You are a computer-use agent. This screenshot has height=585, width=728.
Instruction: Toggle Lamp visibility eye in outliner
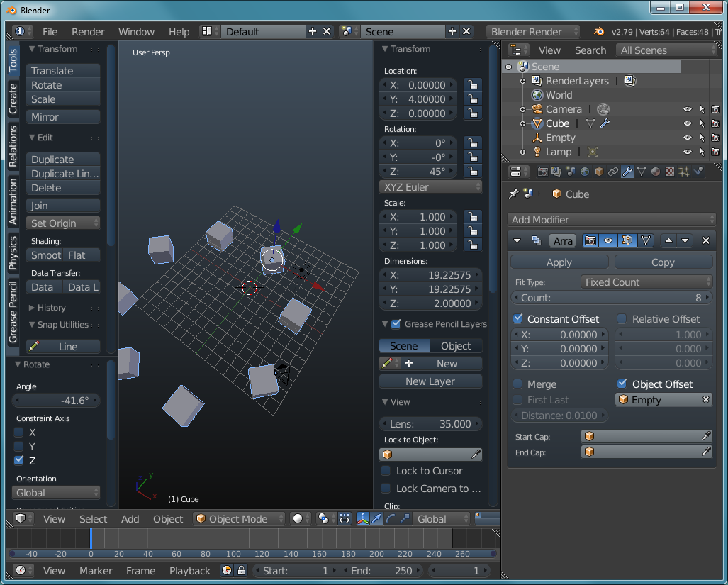click(x=688, y=152)
